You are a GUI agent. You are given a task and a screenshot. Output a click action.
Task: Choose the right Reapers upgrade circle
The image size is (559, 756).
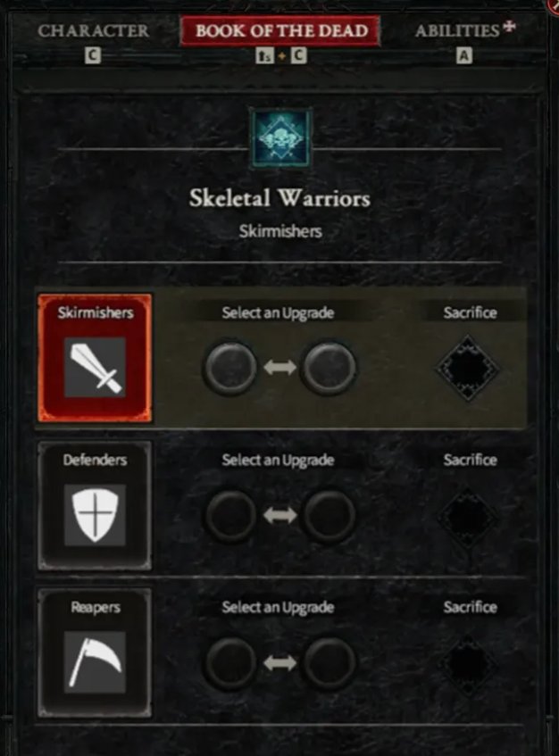coord(329,663)
